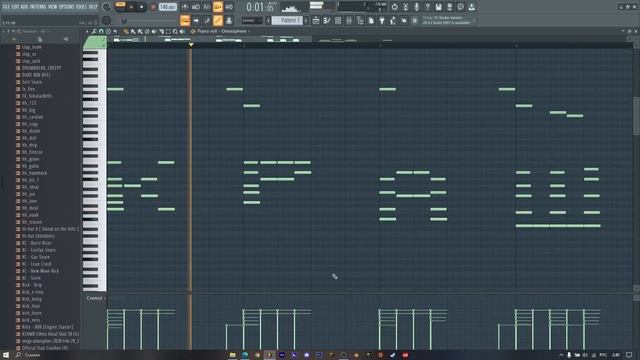
Task: Click the download/export arrow icon
Action: 471,7
